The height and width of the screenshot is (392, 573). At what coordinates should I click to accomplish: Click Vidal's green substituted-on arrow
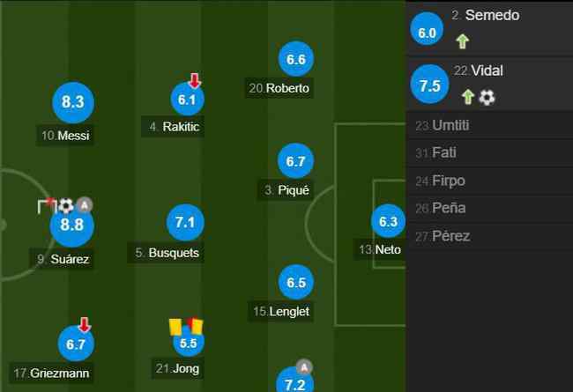[x=468, y=97]
